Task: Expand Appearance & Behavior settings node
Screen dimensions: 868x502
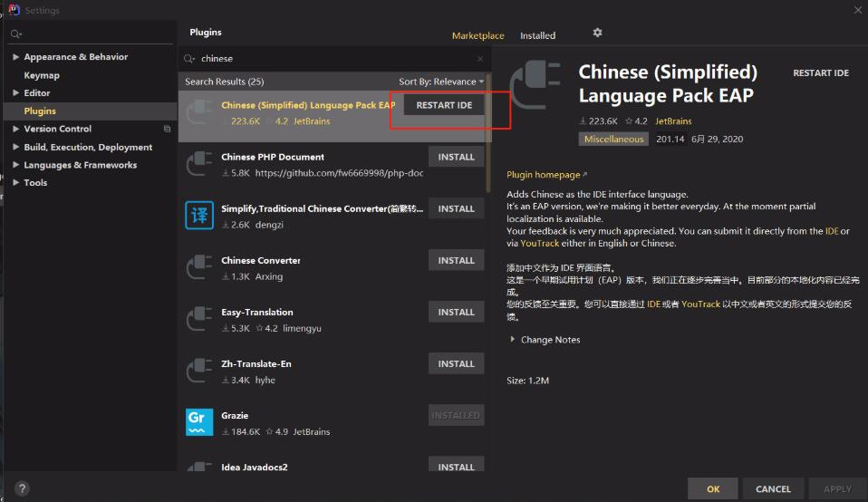Action: point(15,56)
